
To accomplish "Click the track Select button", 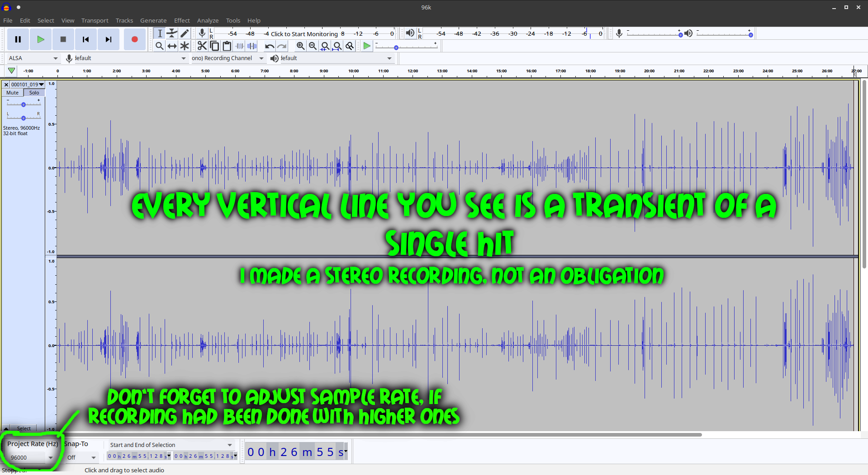I will tap(24, 428).
